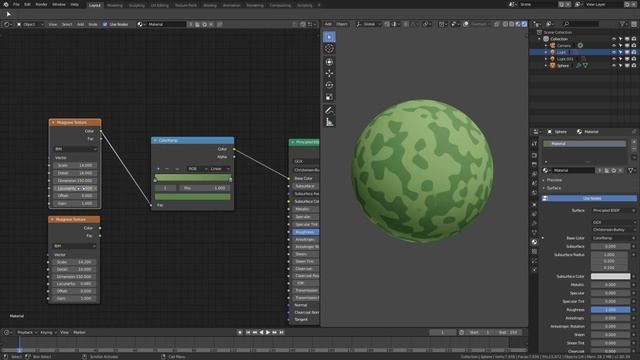Remove a ColorRamp stop with minus button
640x360 pixels.
(167, 169)
